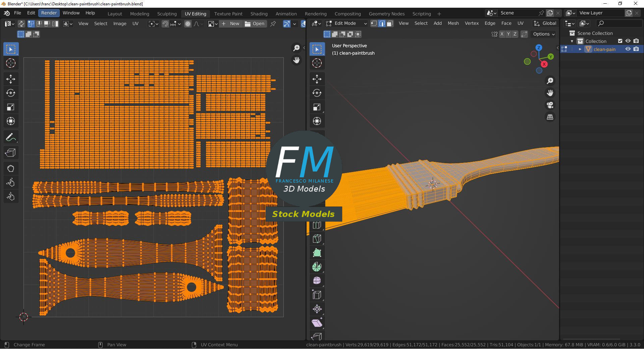Select the Rotate tool in UV editor
The height and width of the screenshot is (349, 644).
(11, 93)
